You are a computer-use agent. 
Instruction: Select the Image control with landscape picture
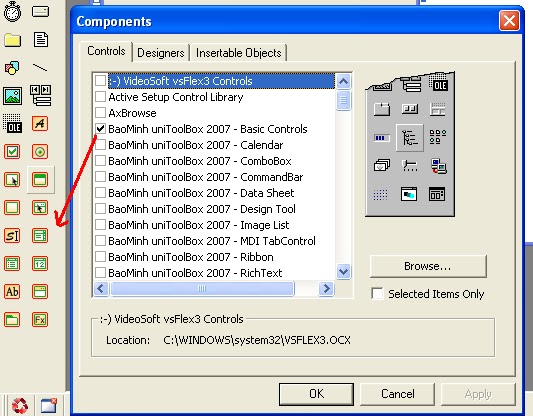click(x=13, y=96)
